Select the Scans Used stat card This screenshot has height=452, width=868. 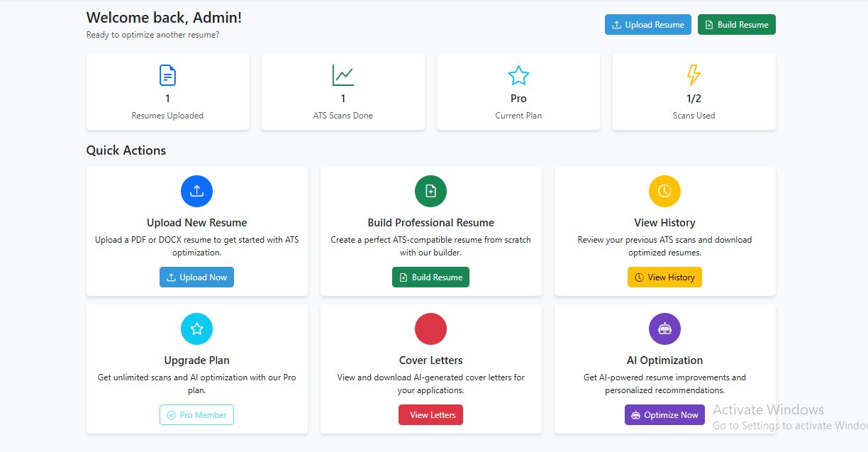(x=694, y=92)
